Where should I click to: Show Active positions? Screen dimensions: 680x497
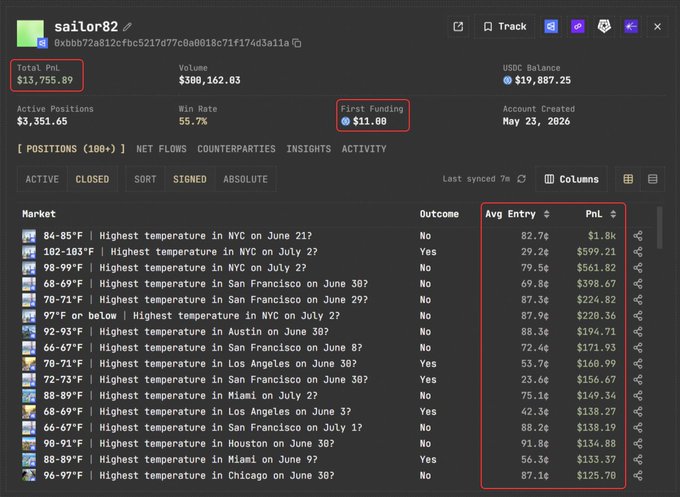click(42, 179)
